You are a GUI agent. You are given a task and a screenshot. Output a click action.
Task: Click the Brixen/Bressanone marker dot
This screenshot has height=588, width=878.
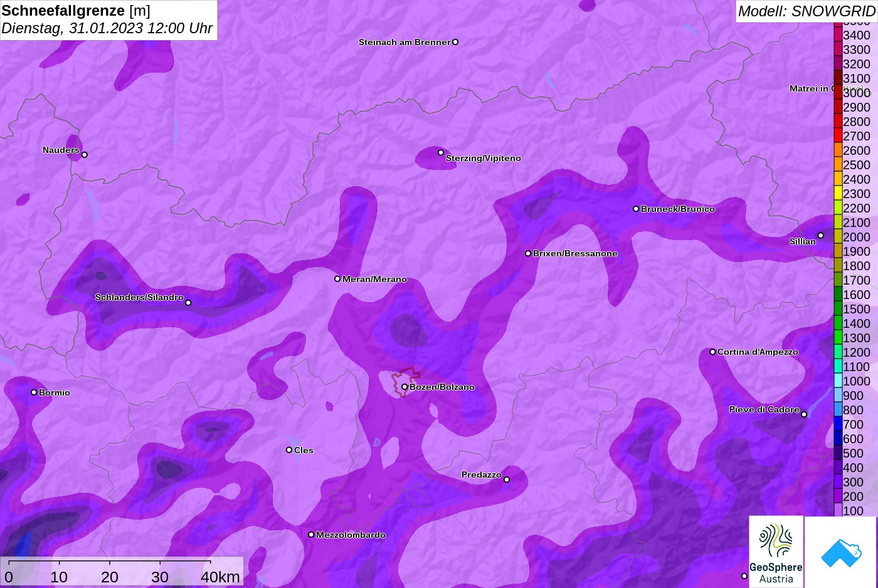click(x=528, y=253)
